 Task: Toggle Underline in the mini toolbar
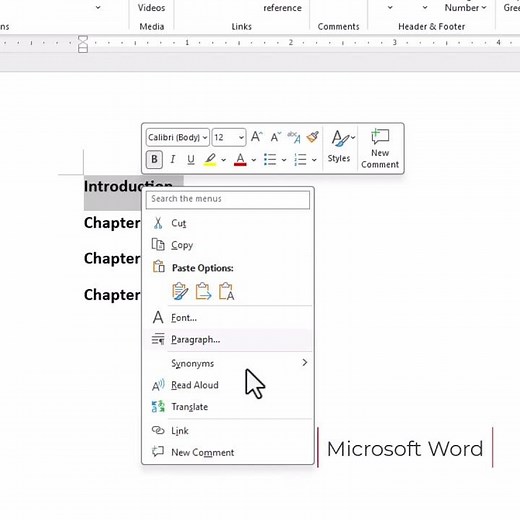click(191, 159)
